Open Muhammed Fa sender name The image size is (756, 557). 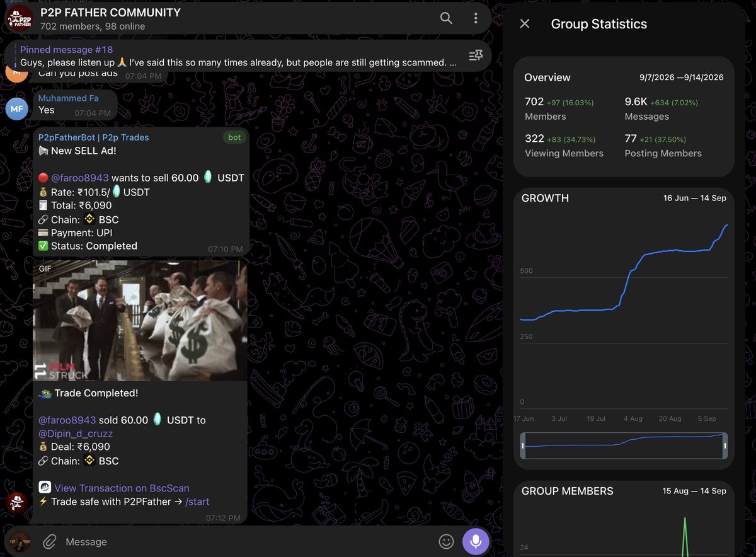coord(69,98)
